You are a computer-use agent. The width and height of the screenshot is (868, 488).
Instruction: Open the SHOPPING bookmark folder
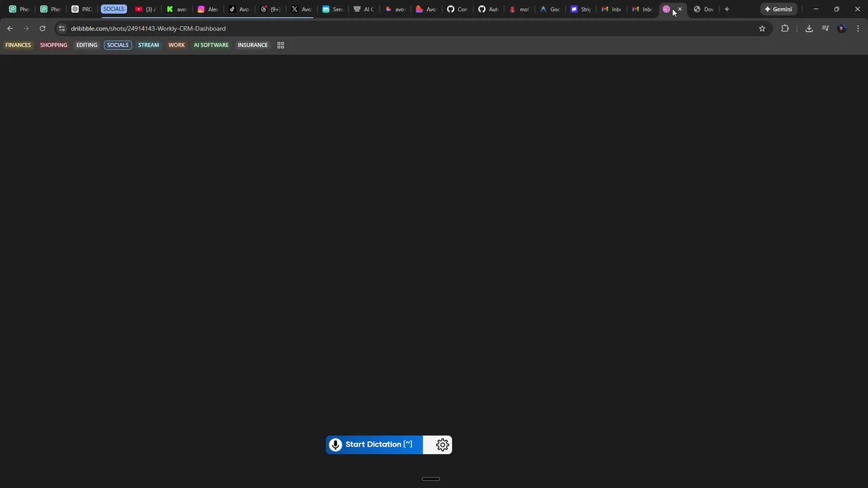(54, 45)
